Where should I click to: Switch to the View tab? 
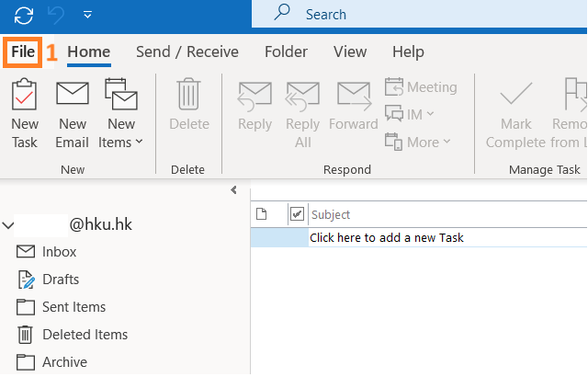click(350, 51)
